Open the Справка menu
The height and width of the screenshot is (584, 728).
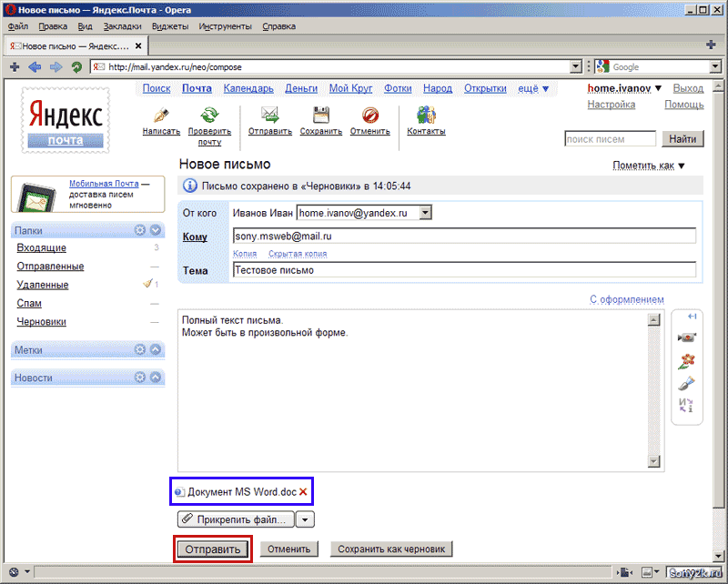(279, 26)
